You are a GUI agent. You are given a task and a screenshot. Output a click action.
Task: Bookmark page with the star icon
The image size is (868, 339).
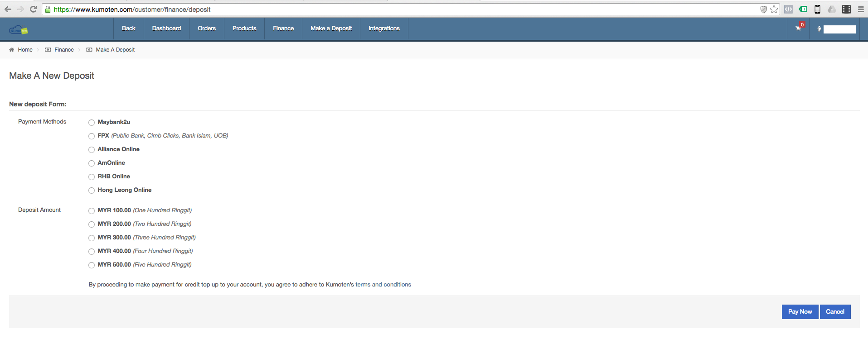point(774,9)
